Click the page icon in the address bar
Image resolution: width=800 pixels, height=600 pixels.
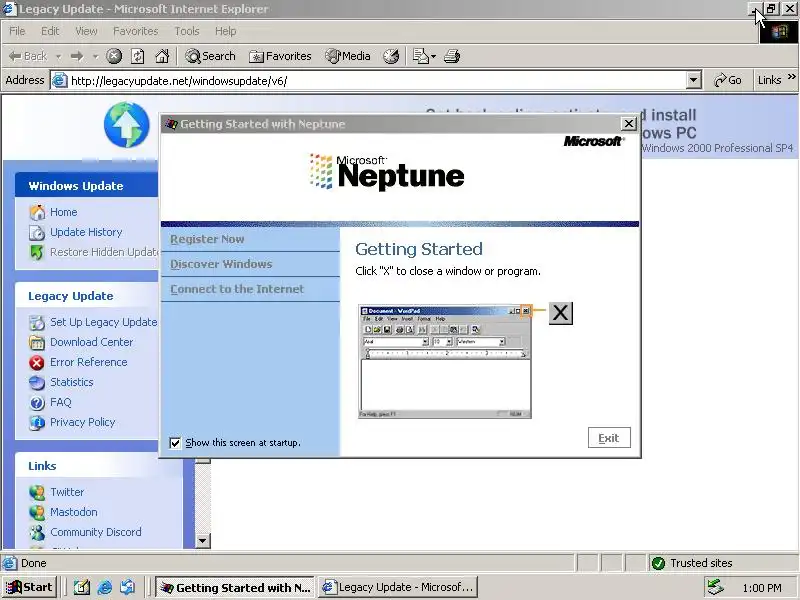(60, 81)
